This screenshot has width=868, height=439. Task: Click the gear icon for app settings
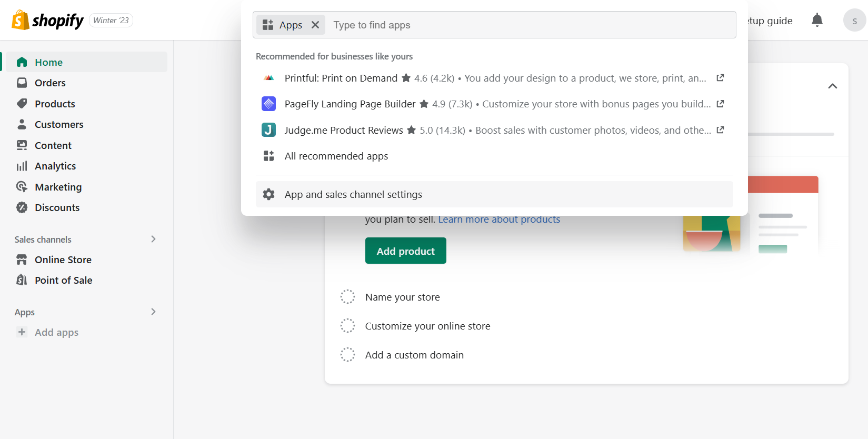[268, 194]
